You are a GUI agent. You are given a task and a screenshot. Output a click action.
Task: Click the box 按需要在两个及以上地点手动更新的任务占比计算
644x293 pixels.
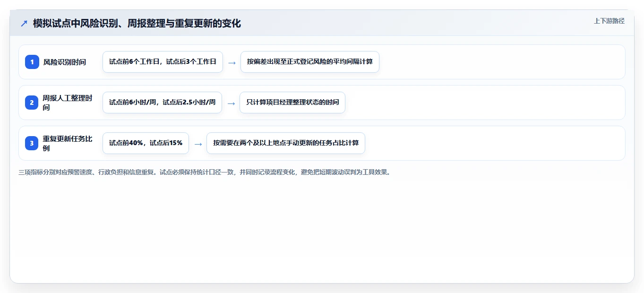point(286,143)
